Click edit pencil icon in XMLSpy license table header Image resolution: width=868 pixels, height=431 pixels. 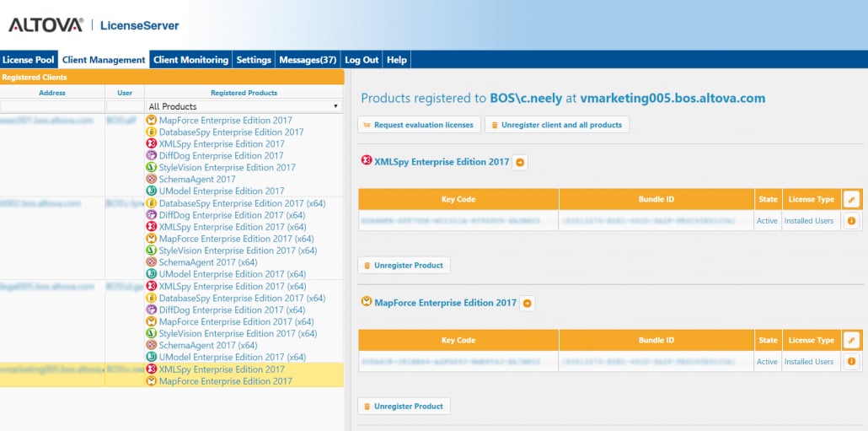(x=851, y=199)
